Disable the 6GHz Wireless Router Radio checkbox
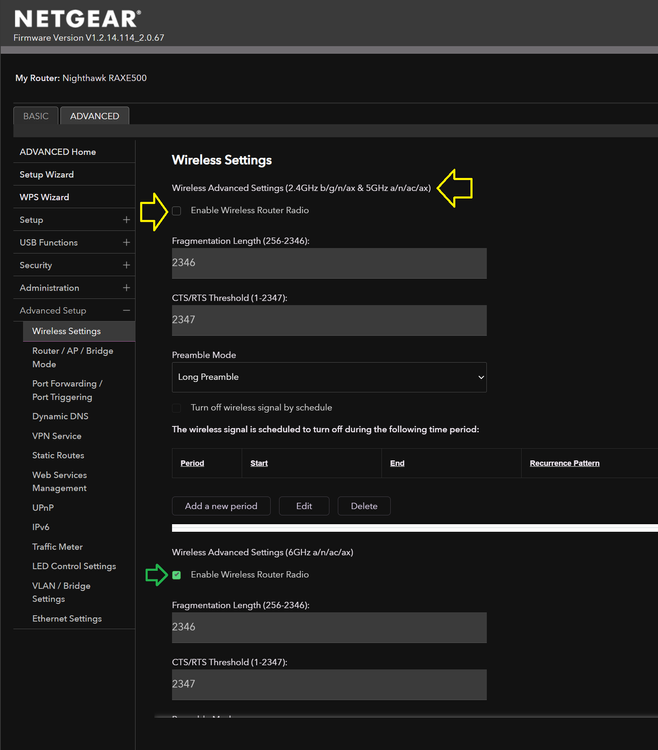This screenshot has width=658, height=750. [x=177, y=575]
